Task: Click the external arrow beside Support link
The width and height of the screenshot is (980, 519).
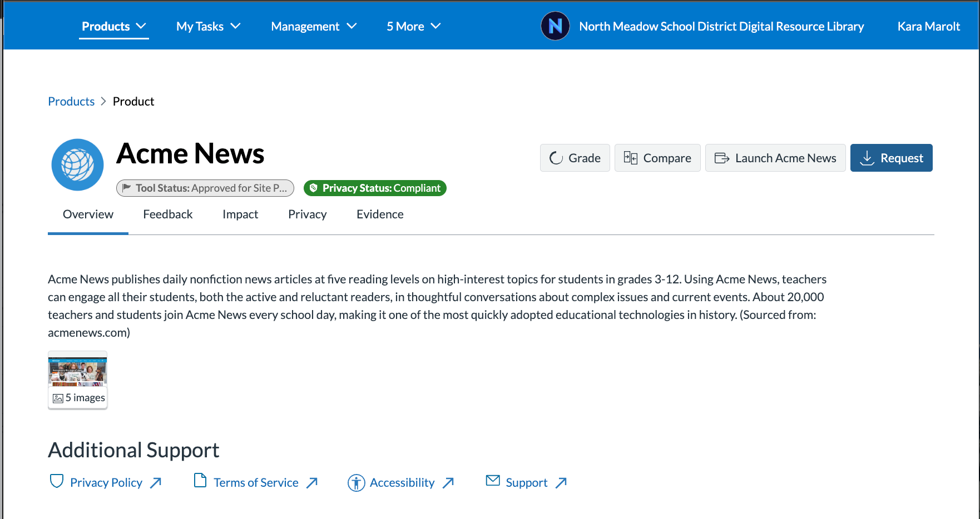Action: coord(561,483)
